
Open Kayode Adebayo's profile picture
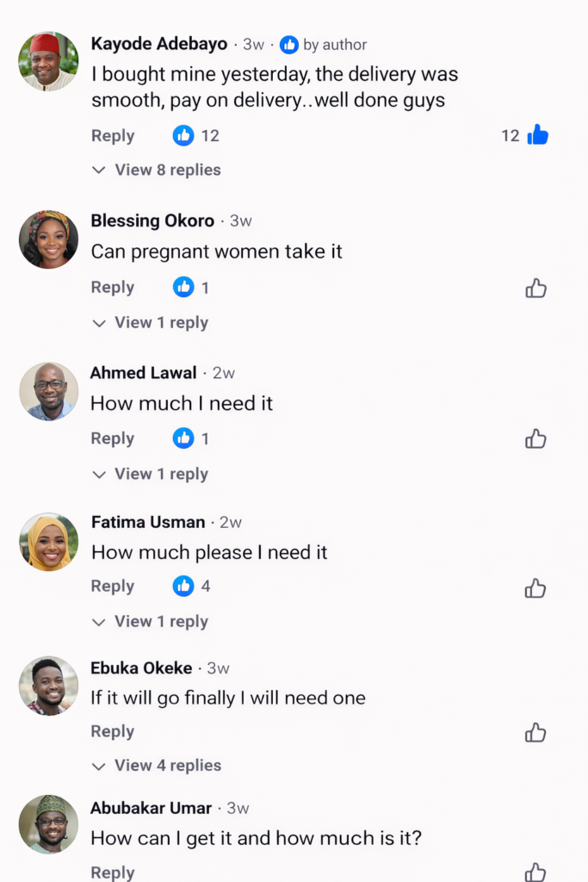pyautogui.click(x=49, y=61)
